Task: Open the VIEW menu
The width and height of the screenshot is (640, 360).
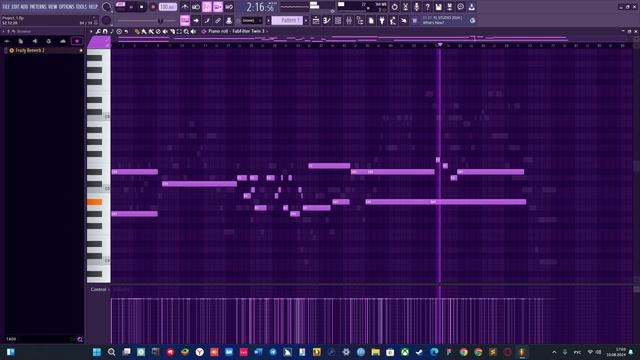Action: [53, 7]
